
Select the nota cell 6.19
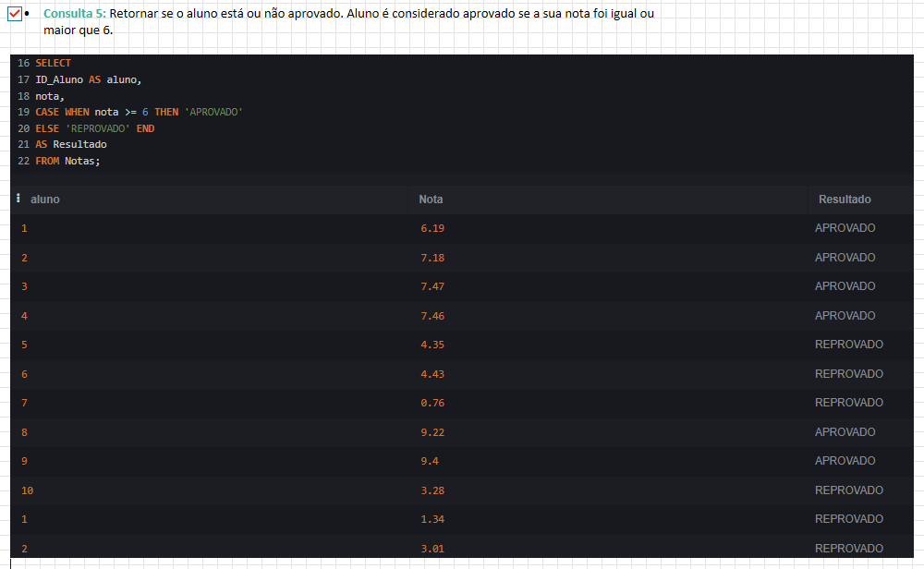432,228
